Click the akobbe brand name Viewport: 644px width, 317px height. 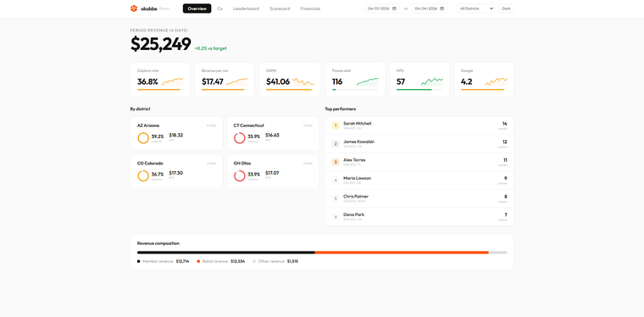click(149, 8)
